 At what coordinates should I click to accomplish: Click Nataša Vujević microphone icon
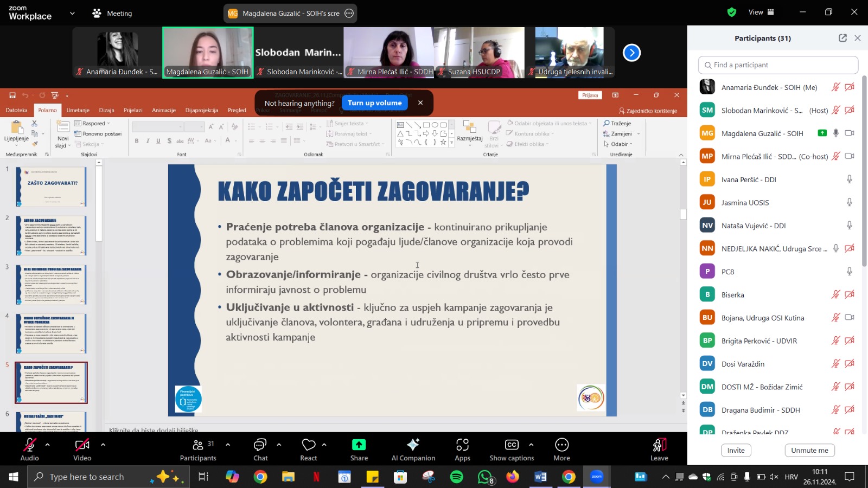point(850,226)
